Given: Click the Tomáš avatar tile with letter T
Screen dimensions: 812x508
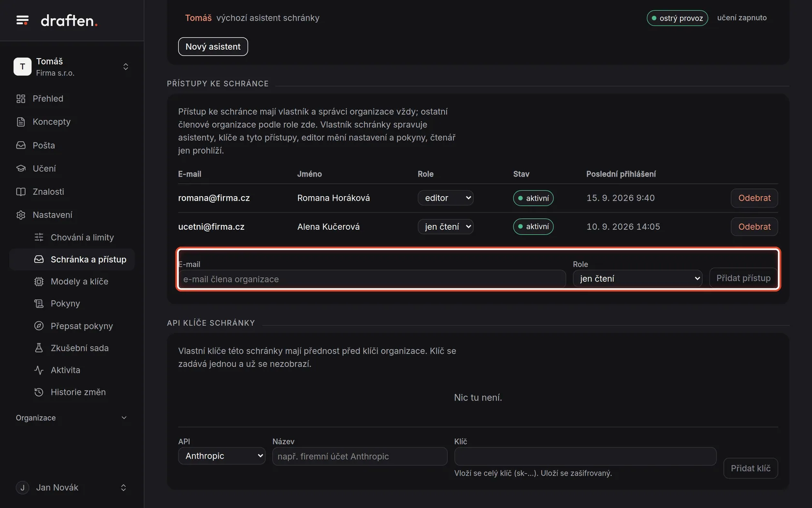Looking at the screenshot, I should pyautogui.click(x=22, y=67).
